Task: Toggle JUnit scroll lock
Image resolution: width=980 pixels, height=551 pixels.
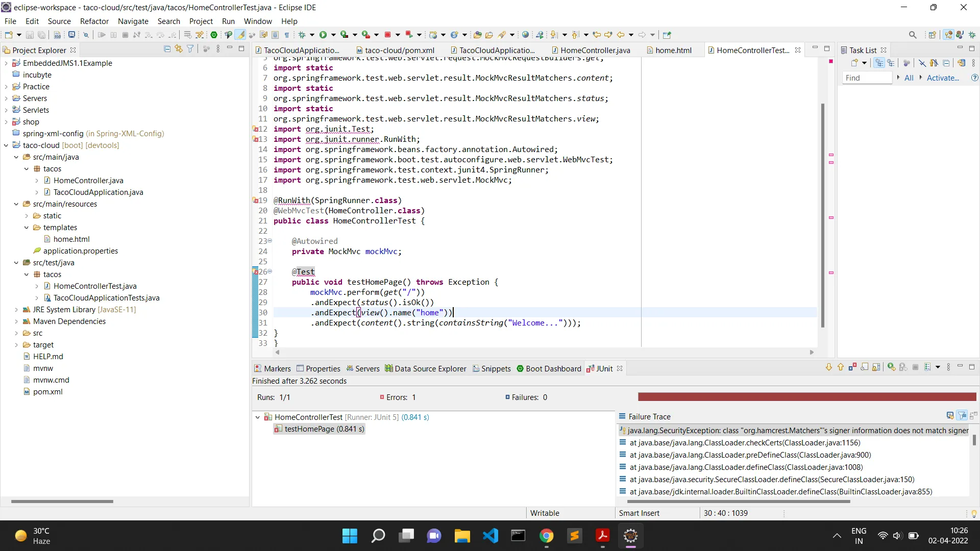Action: [x=876, y=367]
